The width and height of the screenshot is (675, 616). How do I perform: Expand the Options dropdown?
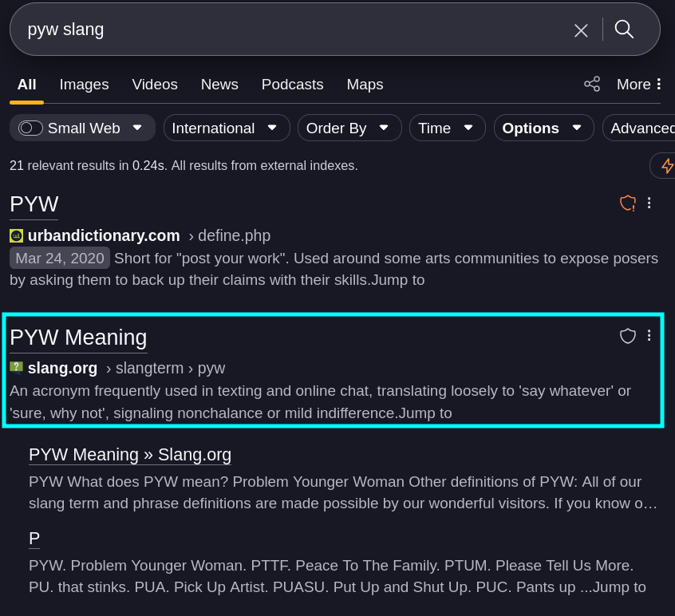coord(543,128)
